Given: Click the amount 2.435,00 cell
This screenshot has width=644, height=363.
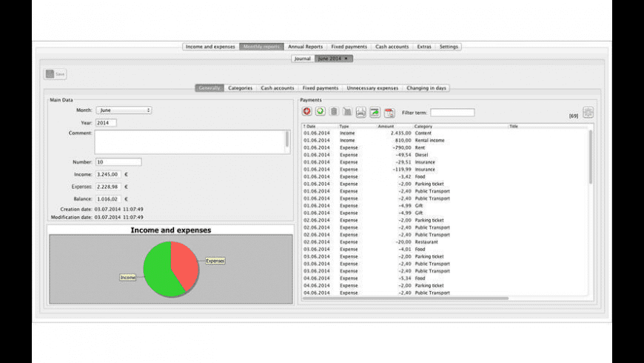Looking at the screenshot, I should click(401, 133).
